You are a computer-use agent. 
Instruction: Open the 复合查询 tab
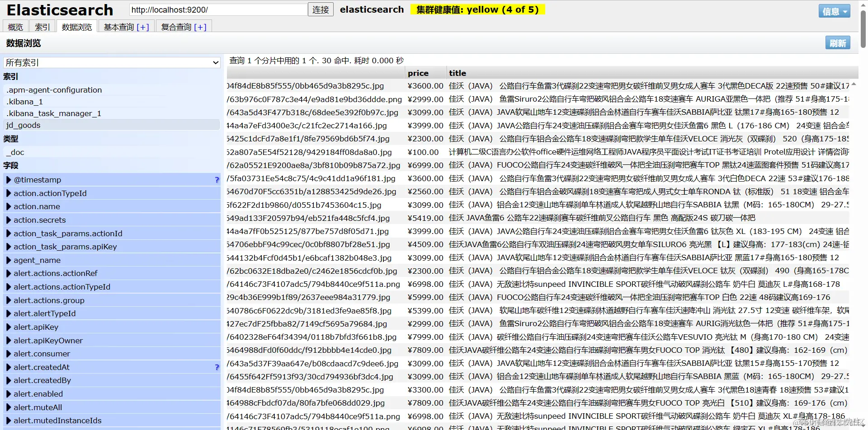point(176,27)
